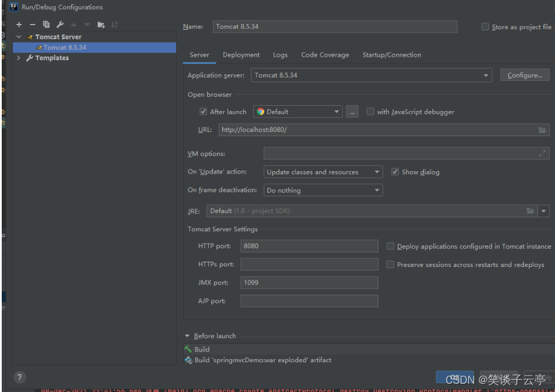Copy the selected configuration
This screenshot has width=555, height=392.
click(46, 25)
